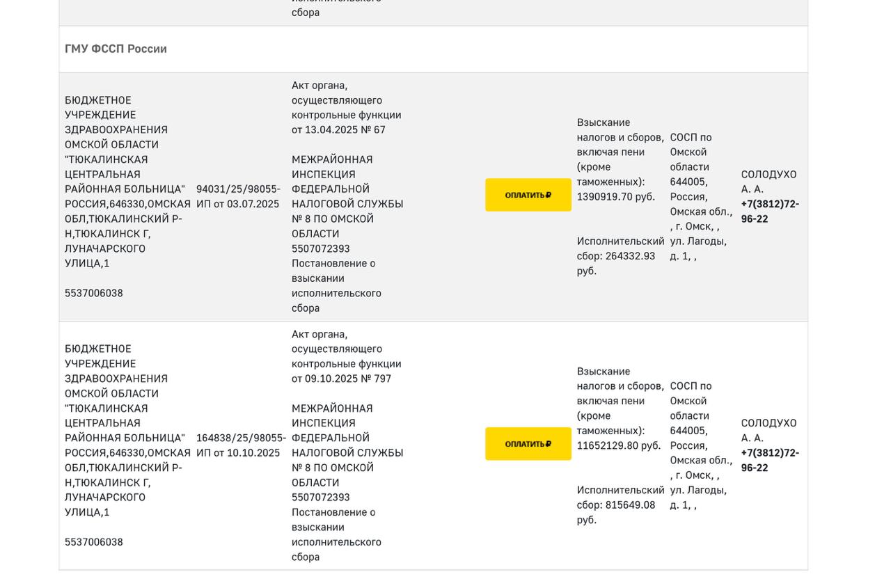
Task: Click the debt amount 1390919.70 руб.
Action: click(x=615, y=197)
